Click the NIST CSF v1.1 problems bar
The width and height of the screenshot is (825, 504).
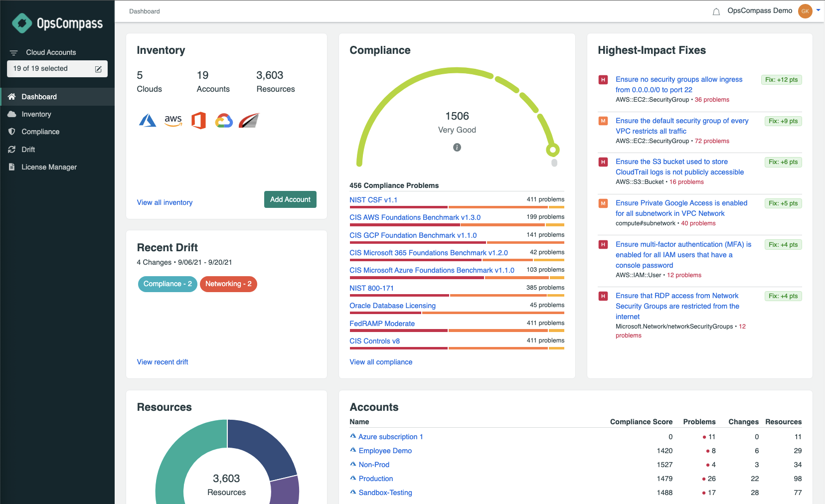pos(457,207)
